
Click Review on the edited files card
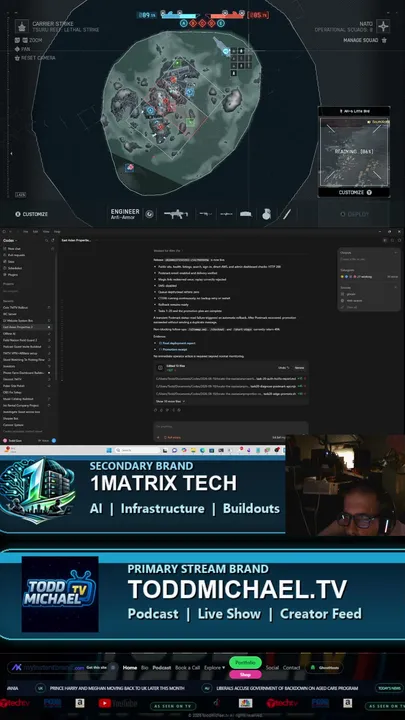299,368
